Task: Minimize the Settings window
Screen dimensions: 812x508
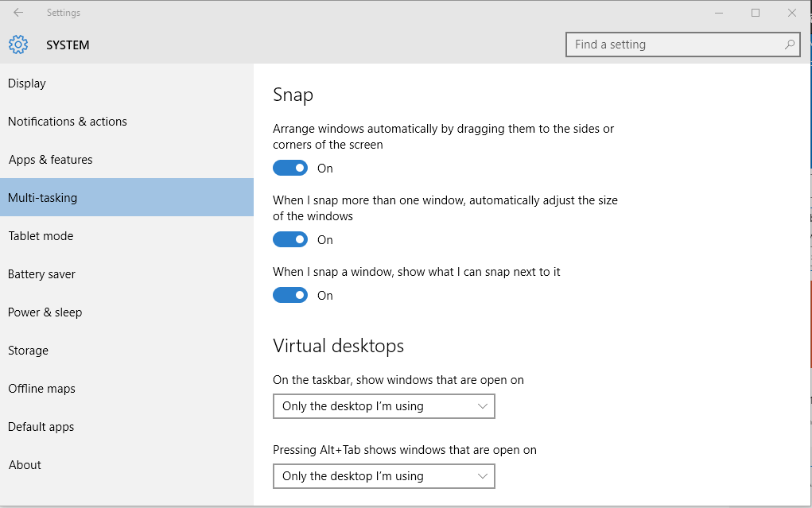Action: (719, 13)
